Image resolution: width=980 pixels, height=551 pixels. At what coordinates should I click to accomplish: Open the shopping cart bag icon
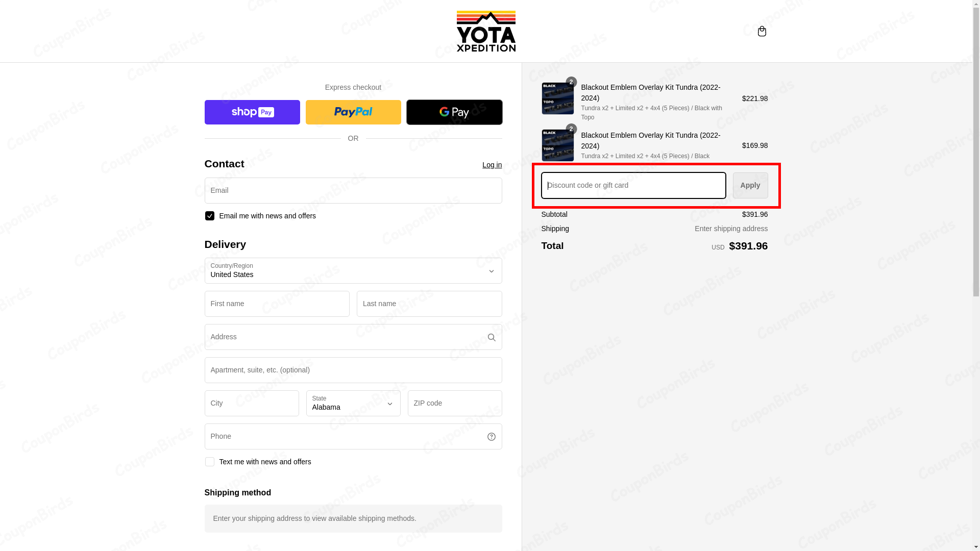762,31
